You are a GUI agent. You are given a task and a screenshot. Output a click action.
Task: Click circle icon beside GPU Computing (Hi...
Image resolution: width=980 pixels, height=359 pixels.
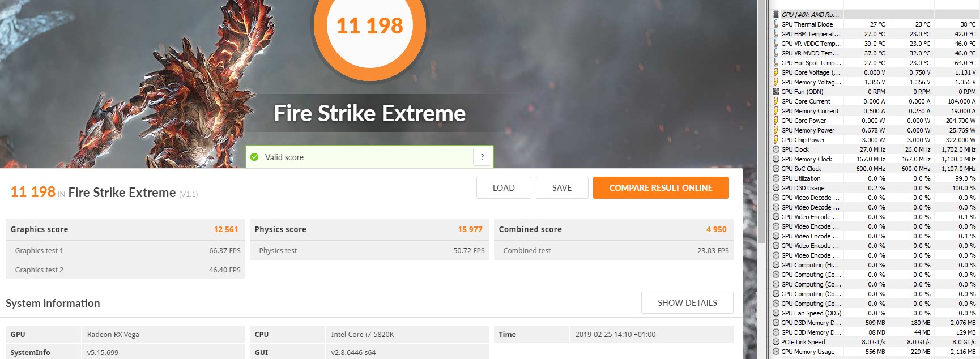coord(776,265)
